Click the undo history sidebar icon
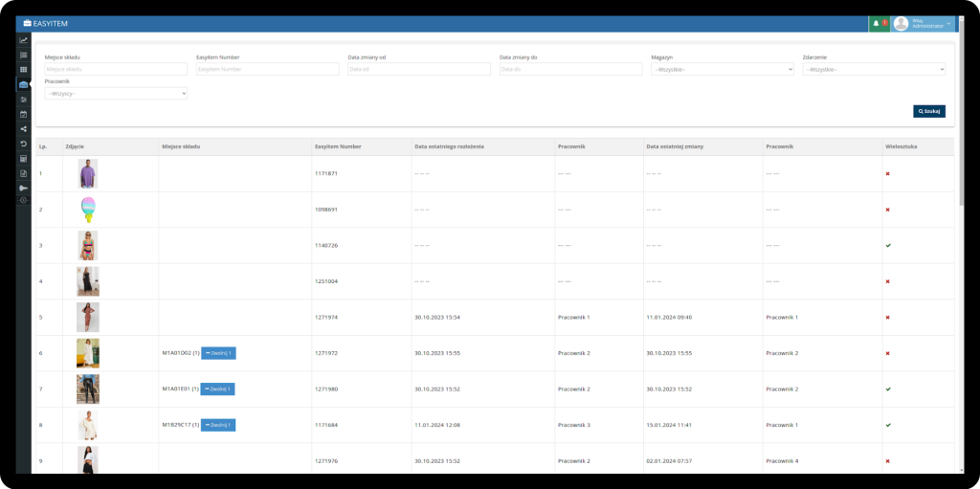Image resolution: width=980 pixels, height=489 pixels. [23, 144]
